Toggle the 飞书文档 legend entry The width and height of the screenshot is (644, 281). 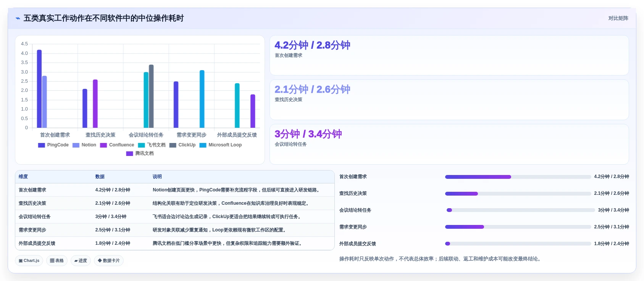pos(152,145)
